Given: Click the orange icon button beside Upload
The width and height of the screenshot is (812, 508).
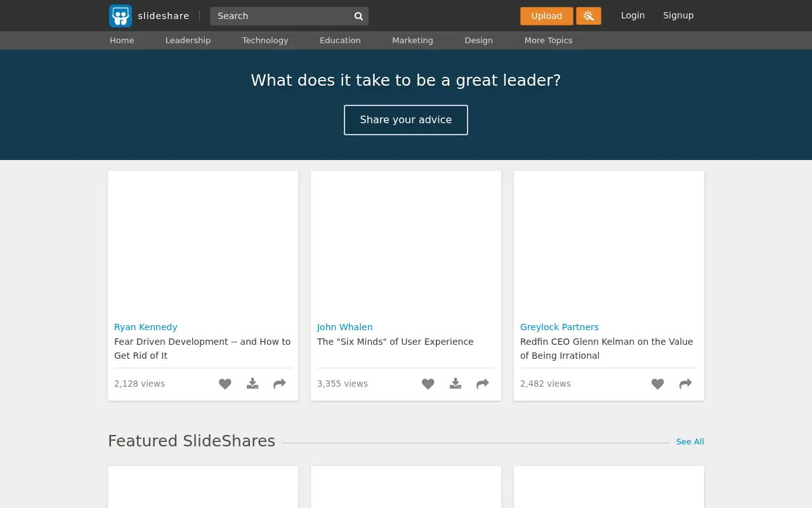Looking at the screenshot, I should tap(589, 16).
